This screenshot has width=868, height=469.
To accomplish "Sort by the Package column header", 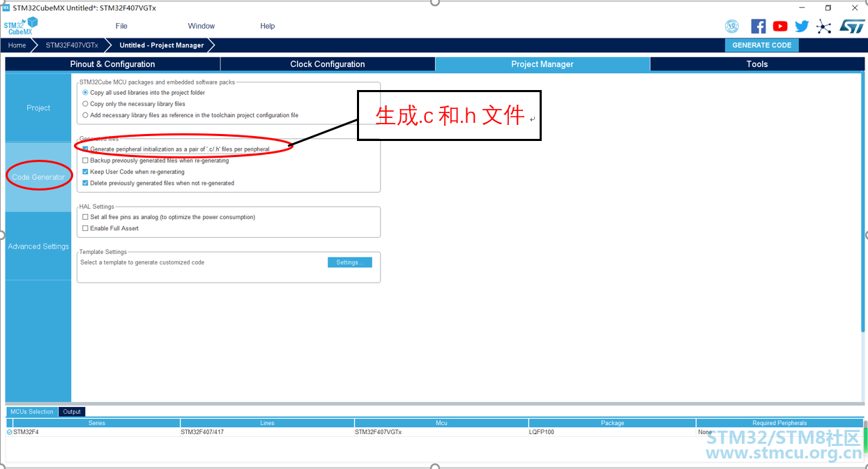I will (x=612, y=423).
